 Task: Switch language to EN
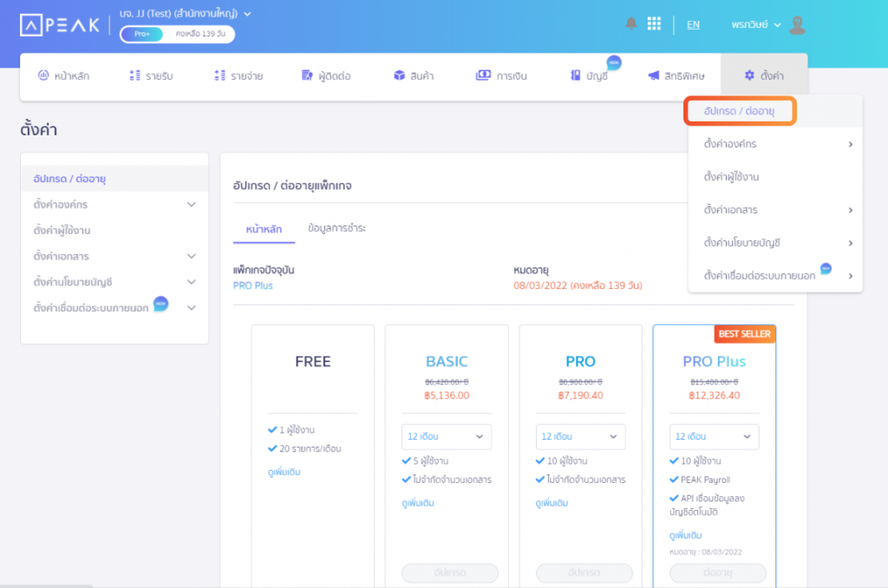(693, 24)
